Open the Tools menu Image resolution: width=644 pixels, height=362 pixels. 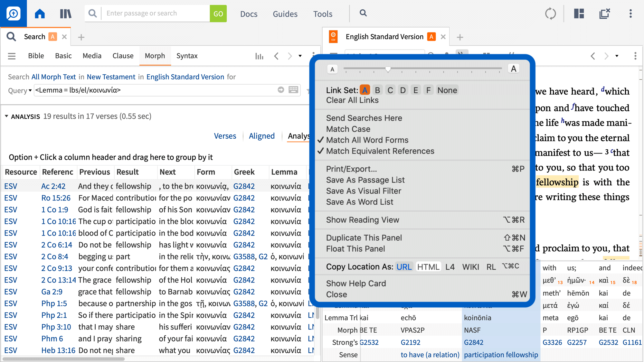[x=323, y=14]
